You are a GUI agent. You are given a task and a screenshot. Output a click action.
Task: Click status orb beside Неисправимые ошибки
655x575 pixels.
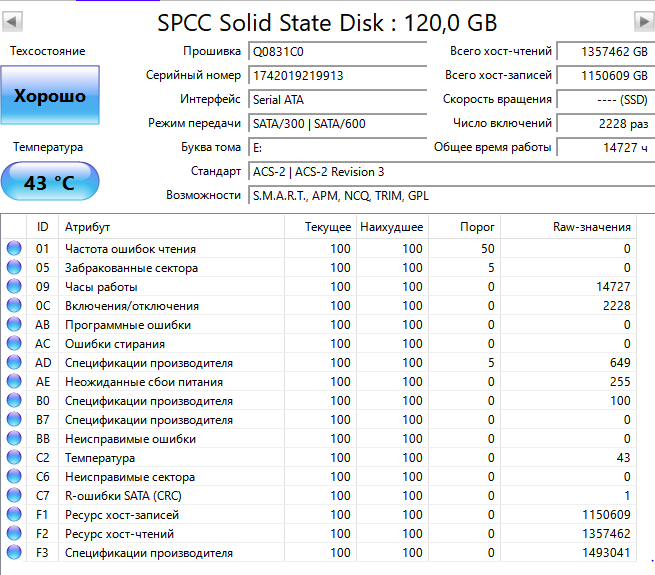tap(14, 439)
